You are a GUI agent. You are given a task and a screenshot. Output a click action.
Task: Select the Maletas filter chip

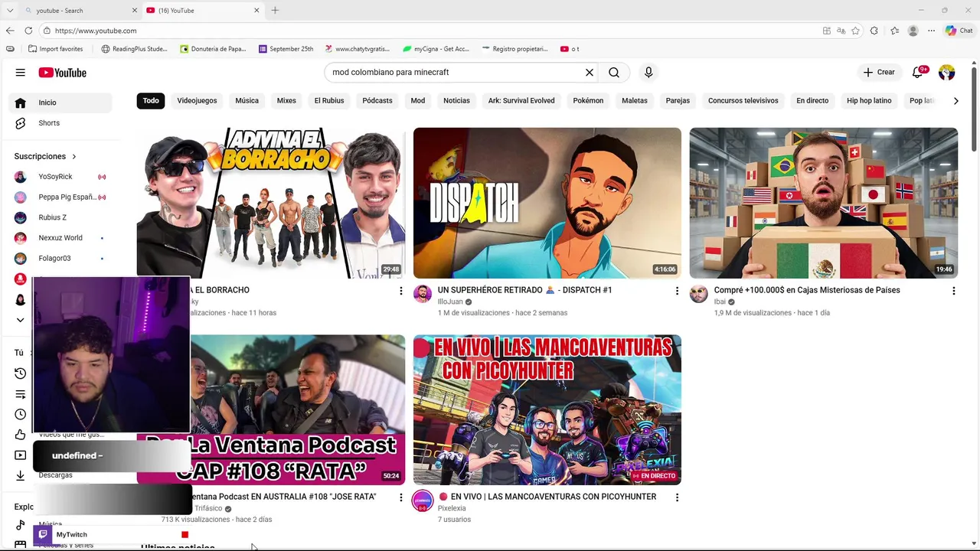coord(635,101)
